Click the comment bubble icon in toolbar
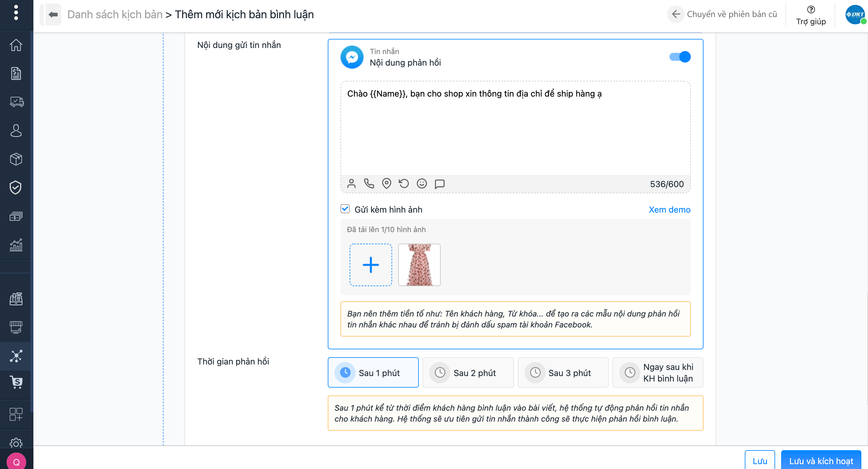 tap(439, 184)
